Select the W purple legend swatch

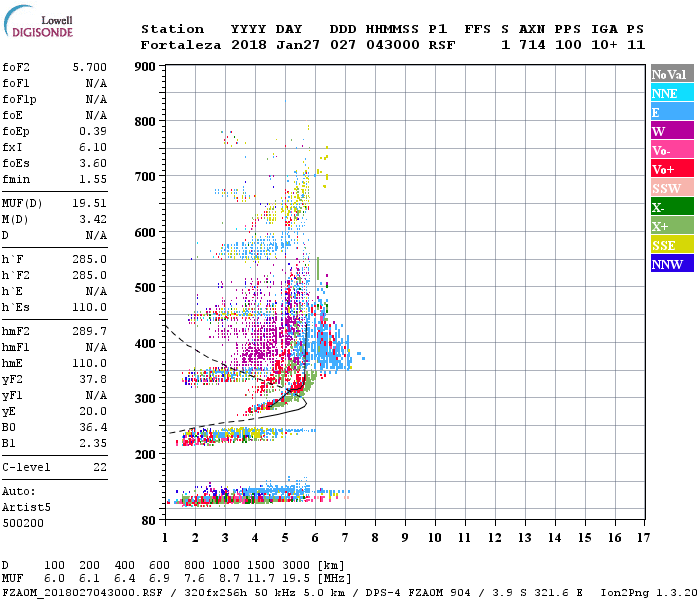[672, 131]
